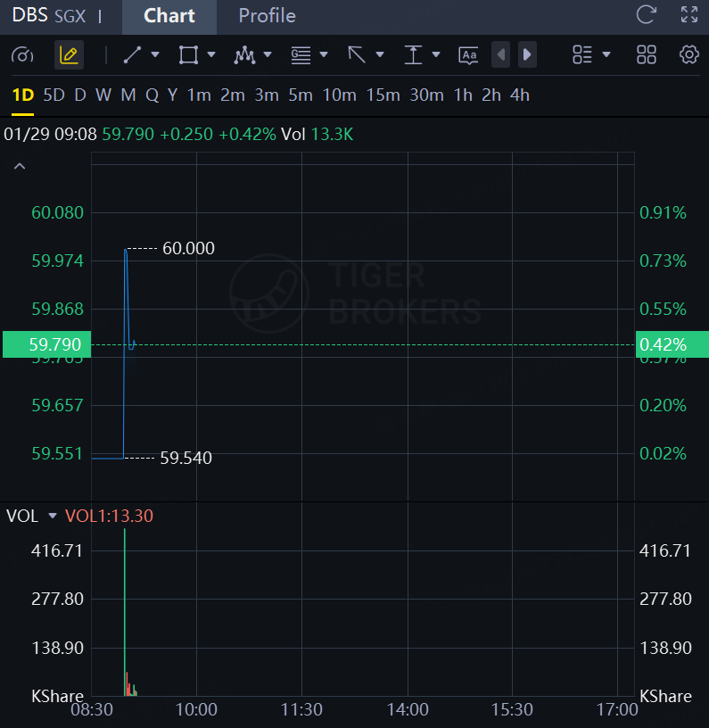Click the DBS SGX ticker name
This screenshot has width=709, height=728.
[x=49, y=16]
